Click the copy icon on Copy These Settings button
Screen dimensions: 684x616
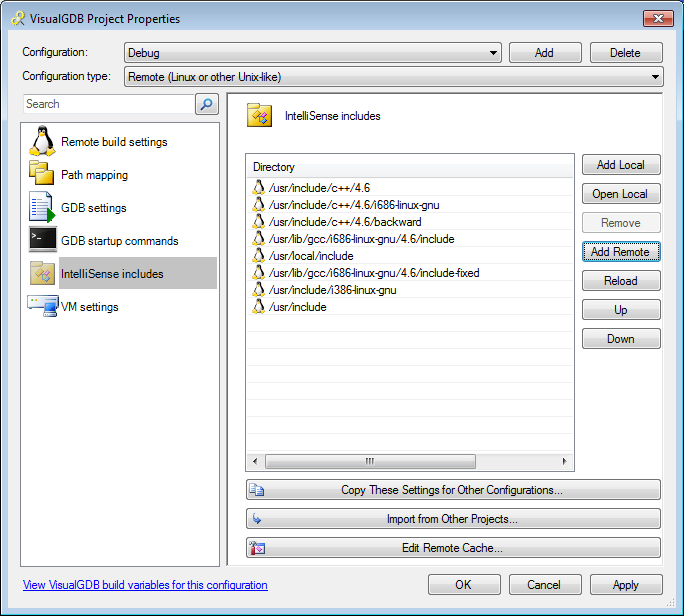tap(256, 490)
